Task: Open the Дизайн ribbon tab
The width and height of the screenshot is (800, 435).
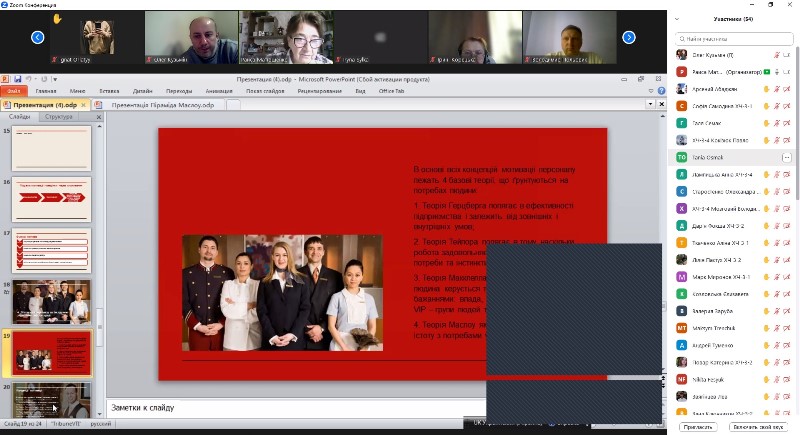Action: coord(143,91)
